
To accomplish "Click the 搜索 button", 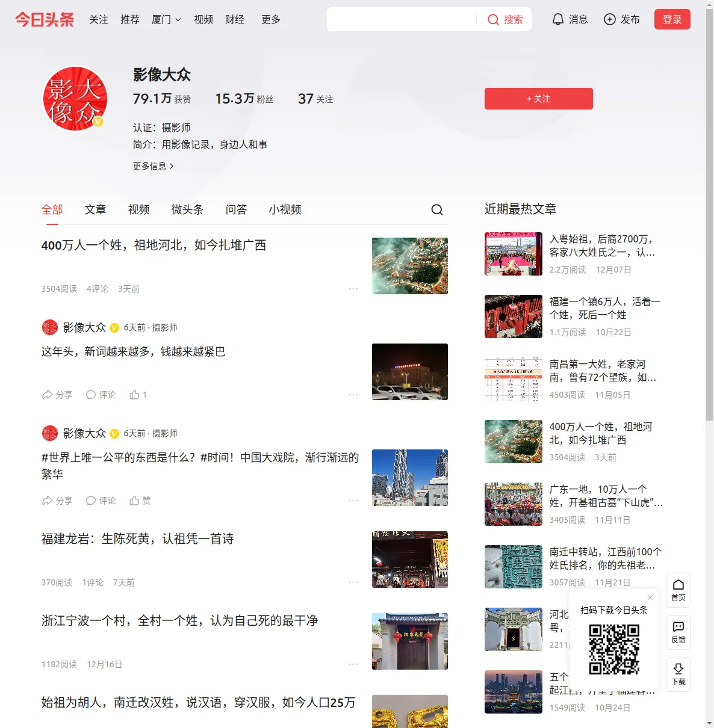I will 505,19.
